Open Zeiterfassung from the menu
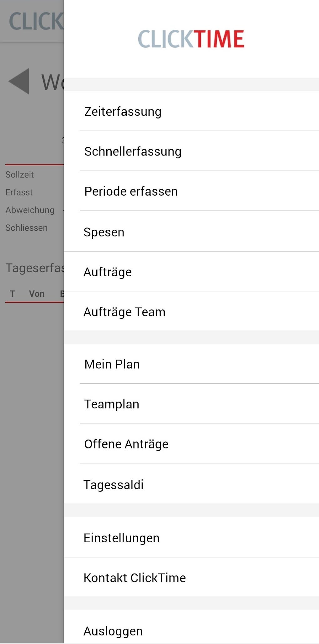The width and height of the screenshot is (319, 644). [122, 111]
